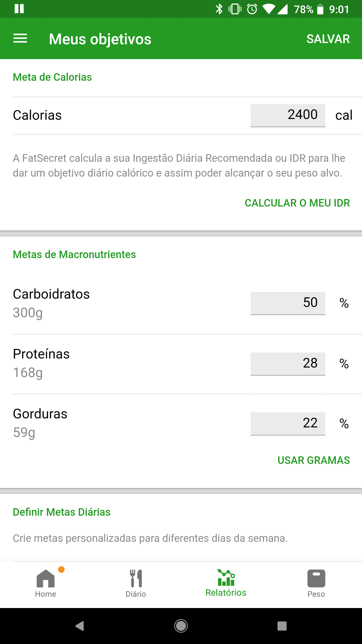Tap the recent apps square

tap(282, 626)
